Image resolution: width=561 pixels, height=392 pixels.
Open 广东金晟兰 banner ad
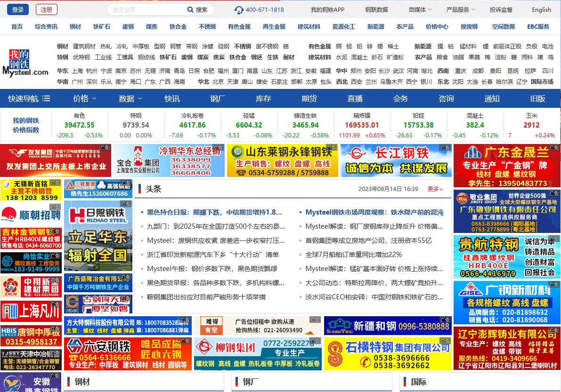pos(507,166)
